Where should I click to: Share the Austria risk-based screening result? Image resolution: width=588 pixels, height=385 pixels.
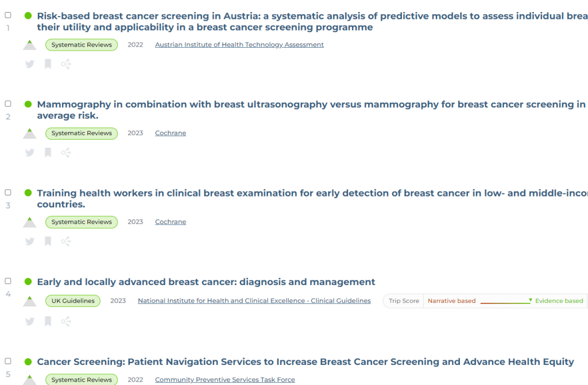[66, 64]
